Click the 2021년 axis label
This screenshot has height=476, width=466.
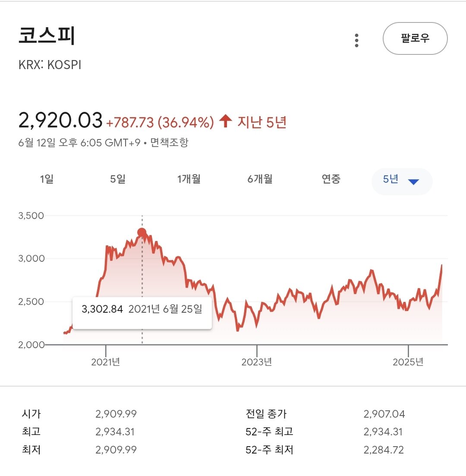[106, 362]
